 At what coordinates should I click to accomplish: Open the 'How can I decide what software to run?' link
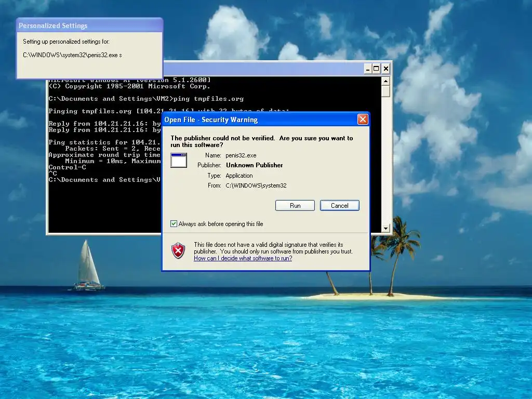click(x=243, y=258)
